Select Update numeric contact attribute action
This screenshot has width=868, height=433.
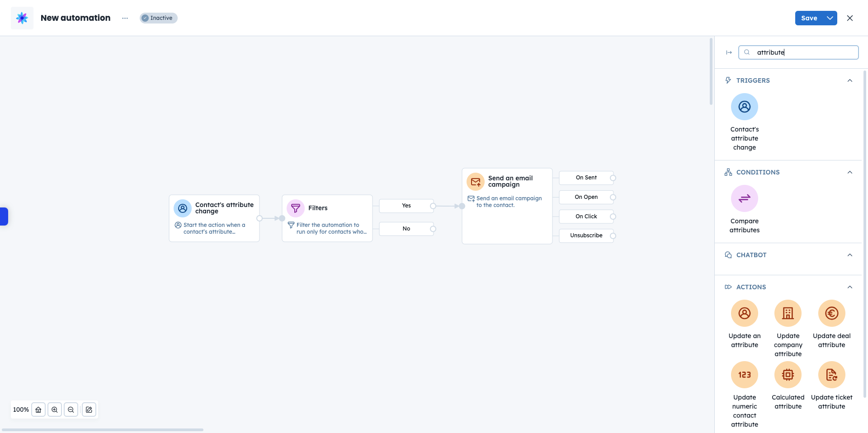[x=744, y=375]
